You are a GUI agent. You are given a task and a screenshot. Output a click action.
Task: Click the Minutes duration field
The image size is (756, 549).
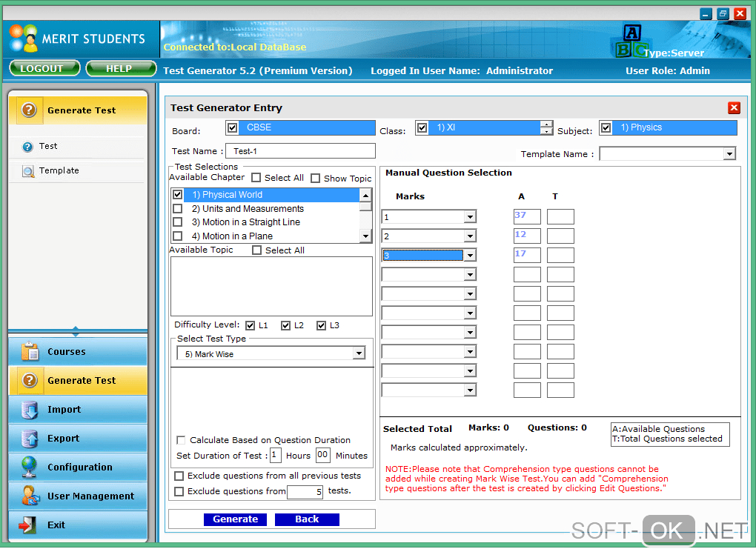(x=322, y=455)
